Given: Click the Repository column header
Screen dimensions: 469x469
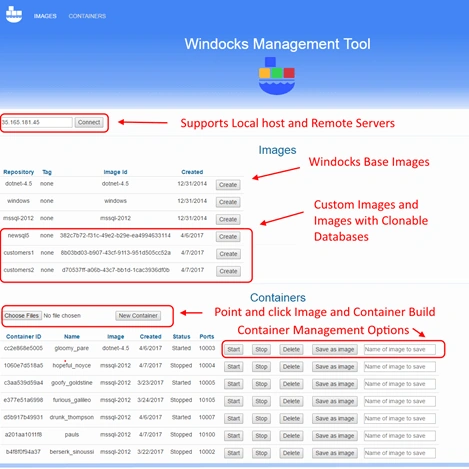Looking at the screenshot, I should 19,172.
